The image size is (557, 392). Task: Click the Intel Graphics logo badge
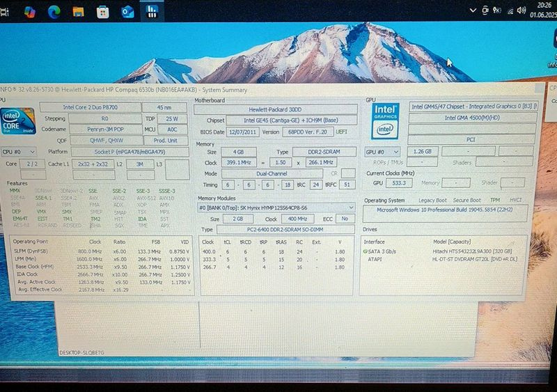[x=386, y=121]
